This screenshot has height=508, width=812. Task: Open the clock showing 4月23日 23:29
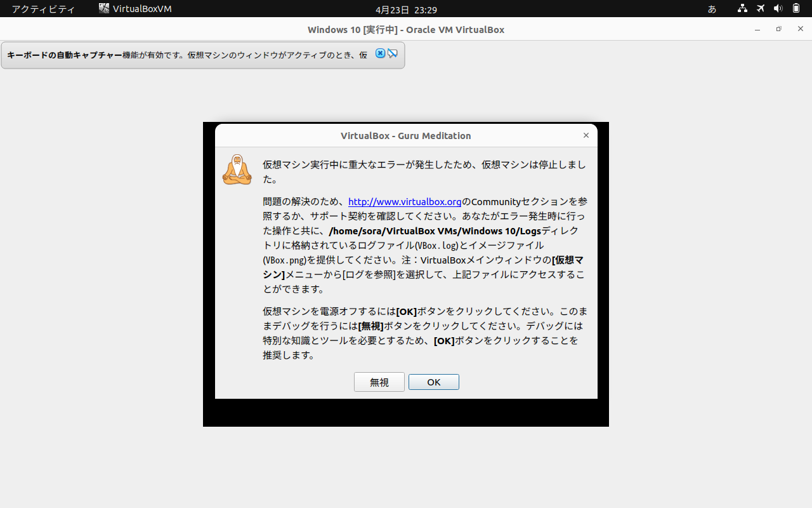tap(406, 10)
